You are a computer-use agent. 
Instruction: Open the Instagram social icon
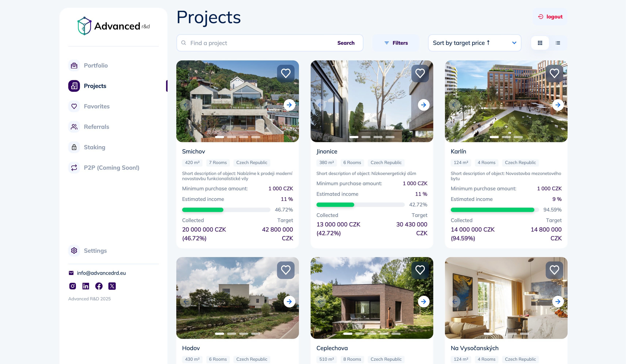72,286
